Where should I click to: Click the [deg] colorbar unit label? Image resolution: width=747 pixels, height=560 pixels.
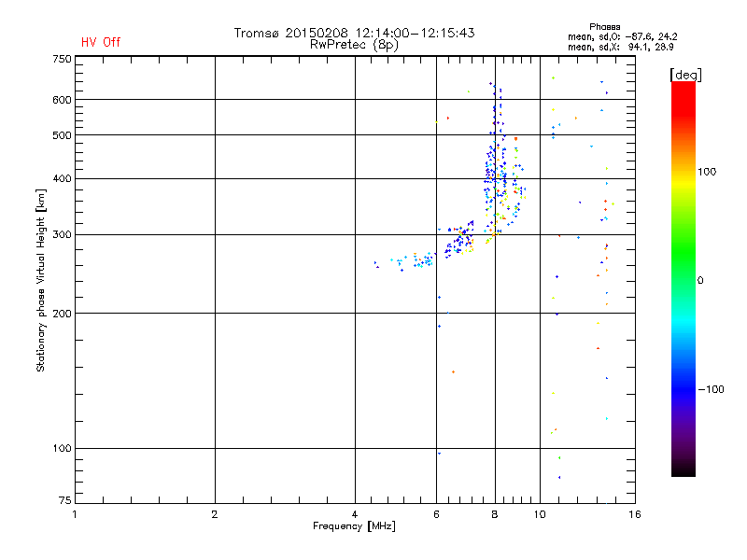coord(685,75)
